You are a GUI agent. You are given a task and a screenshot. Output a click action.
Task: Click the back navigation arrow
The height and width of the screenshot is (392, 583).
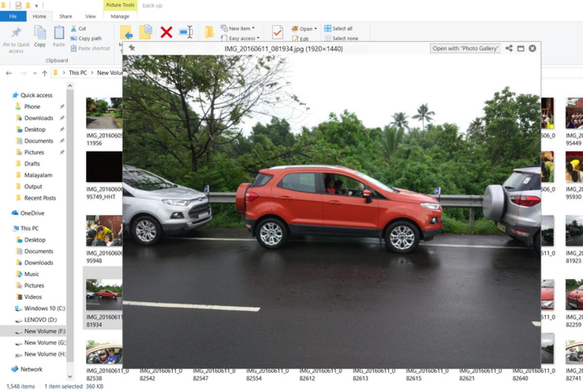8,73
